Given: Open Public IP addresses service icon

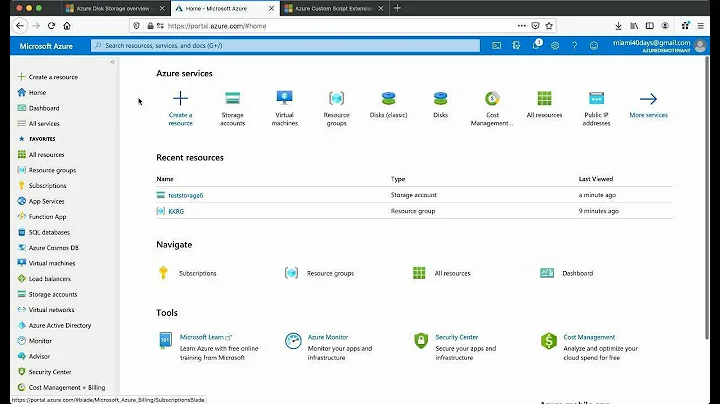Looking at the screenshot, I should click(x=596, y=98).
